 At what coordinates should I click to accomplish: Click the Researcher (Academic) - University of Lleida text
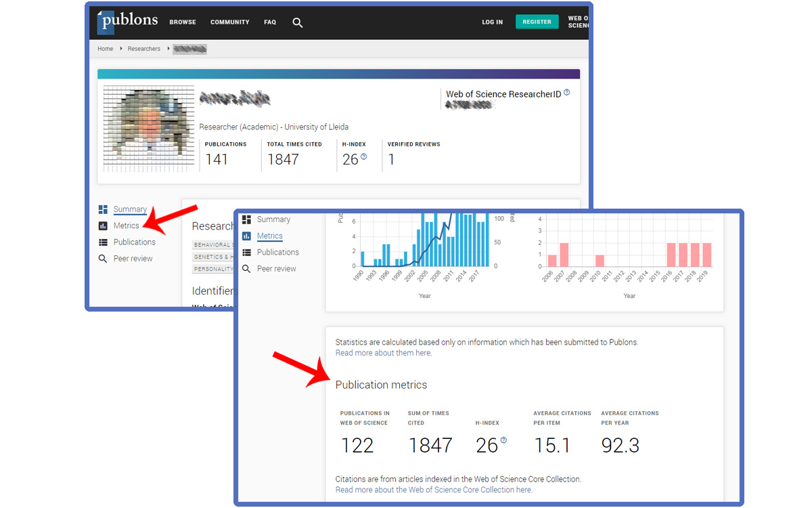(274, 127)
